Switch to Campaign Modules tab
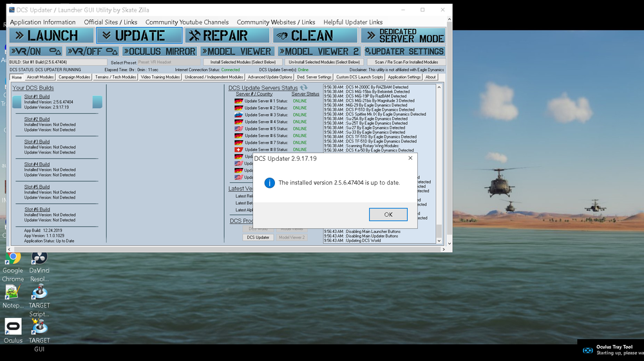The height and width of the screenshot is (361, 644). [74, 77]
